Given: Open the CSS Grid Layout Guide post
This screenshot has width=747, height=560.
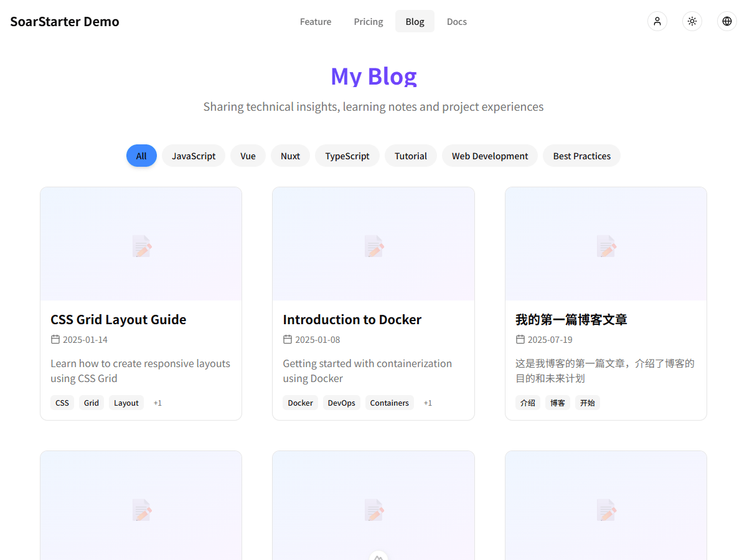Looking at the screenshot, I should [118, 319].
